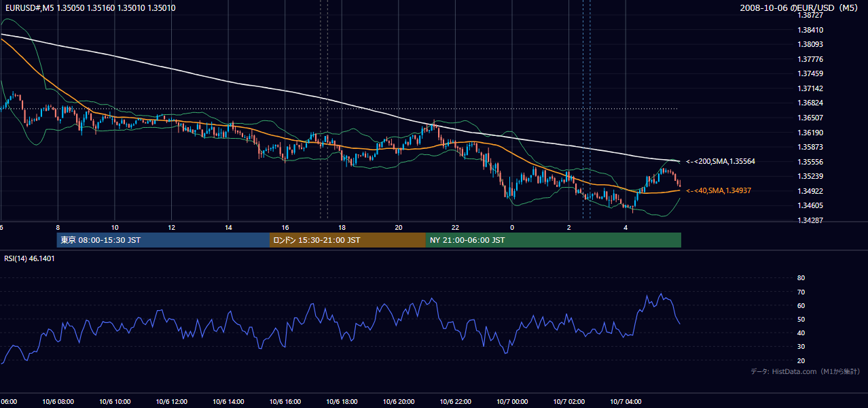
Task: Click RSI axis level 40
Action: [801, 333]
